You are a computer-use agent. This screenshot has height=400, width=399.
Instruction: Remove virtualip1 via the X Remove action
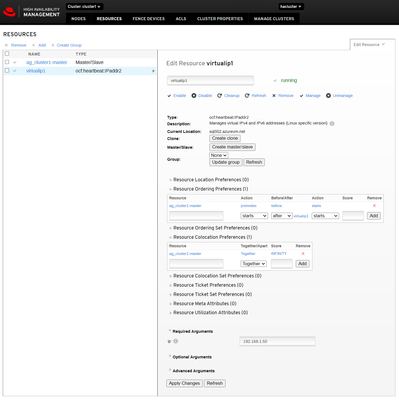pyautogui.click(x=283, y=96)
